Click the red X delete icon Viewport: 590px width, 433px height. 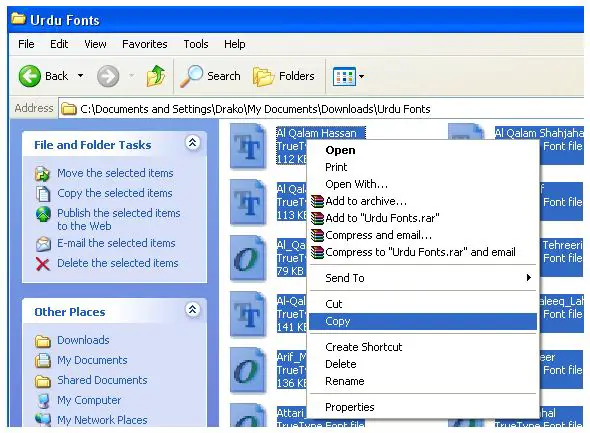(43, 263)
